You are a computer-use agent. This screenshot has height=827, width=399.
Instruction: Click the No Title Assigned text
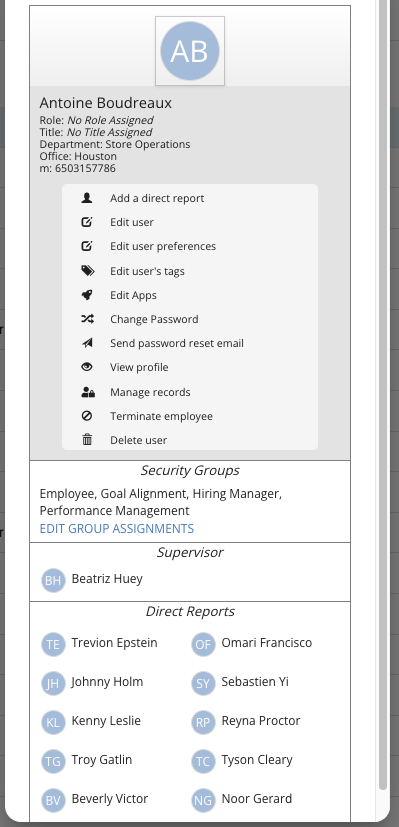coord(109,132)
